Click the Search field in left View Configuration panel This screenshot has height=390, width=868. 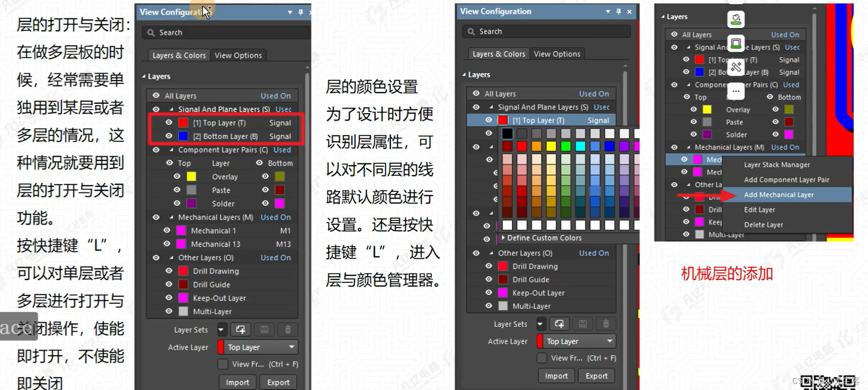tap(227, 32)
